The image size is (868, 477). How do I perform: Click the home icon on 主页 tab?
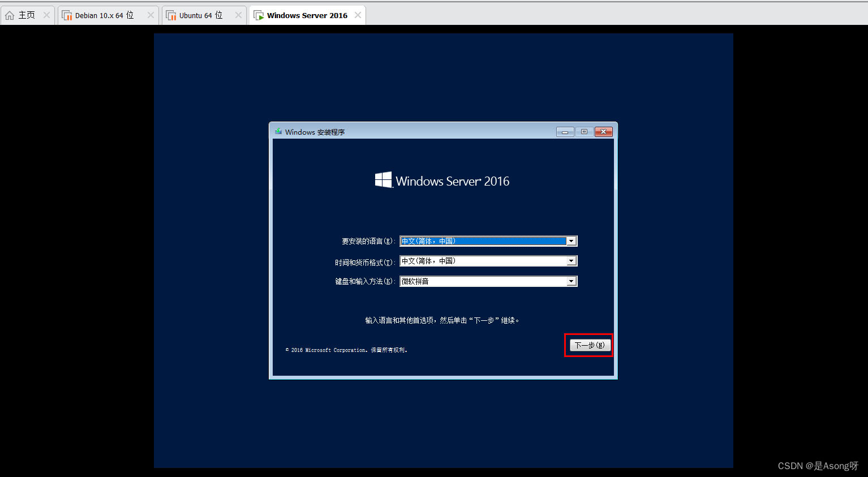[x=8, y=14]
